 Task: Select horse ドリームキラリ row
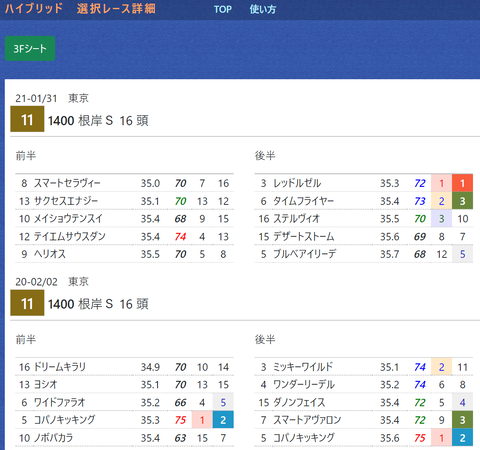[x=124, y=367]
